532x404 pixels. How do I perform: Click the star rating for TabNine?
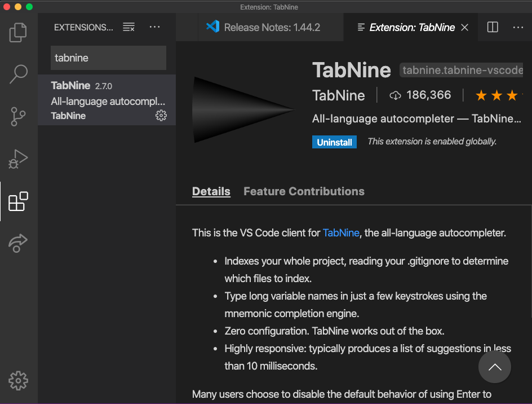click(498, 95)
